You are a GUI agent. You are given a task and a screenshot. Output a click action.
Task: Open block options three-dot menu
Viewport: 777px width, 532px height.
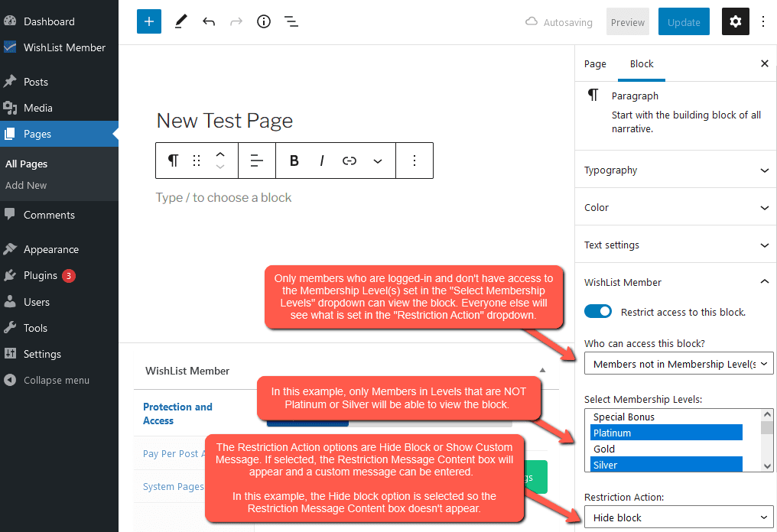coord(415,161)
